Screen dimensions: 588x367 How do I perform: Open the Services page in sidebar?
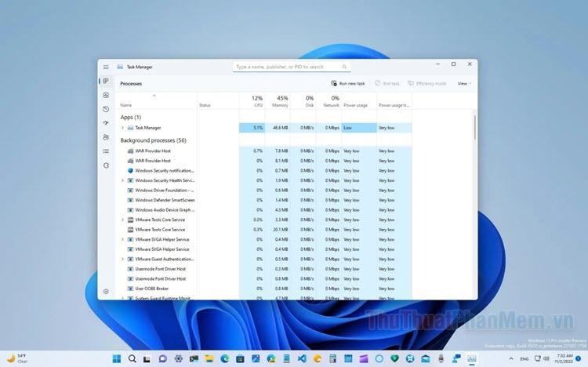106,165
